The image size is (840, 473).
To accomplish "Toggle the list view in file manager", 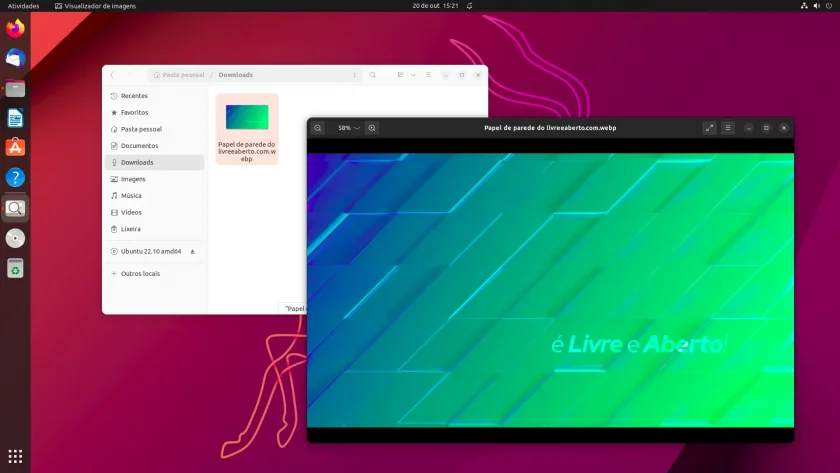I will point(400,75).
